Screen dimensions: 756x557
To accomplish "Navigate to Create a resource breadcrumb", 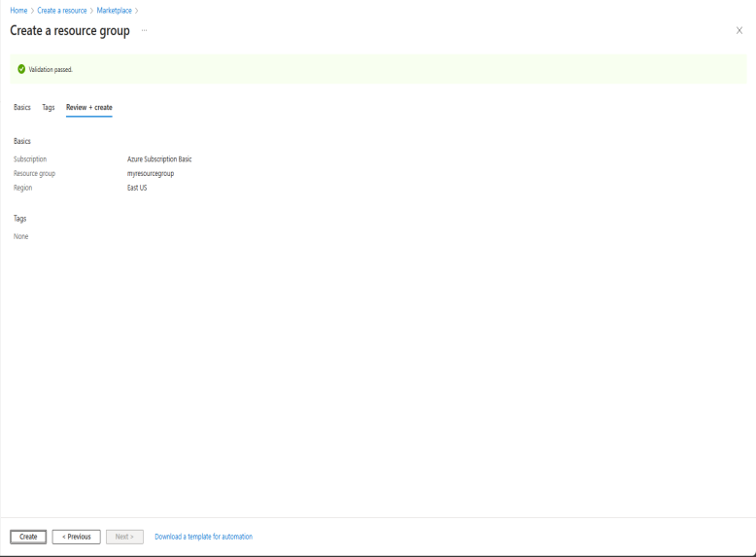I will click(62, 10).
